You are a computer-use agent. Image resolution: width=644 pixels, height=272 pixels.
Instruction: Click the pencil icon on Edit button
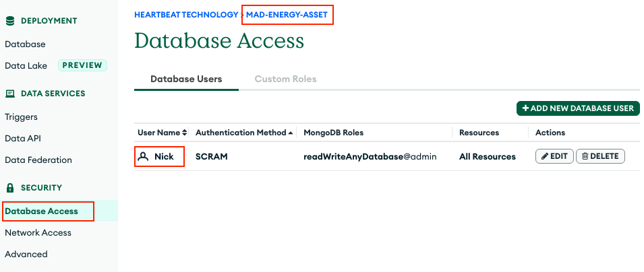coord(544,156)
